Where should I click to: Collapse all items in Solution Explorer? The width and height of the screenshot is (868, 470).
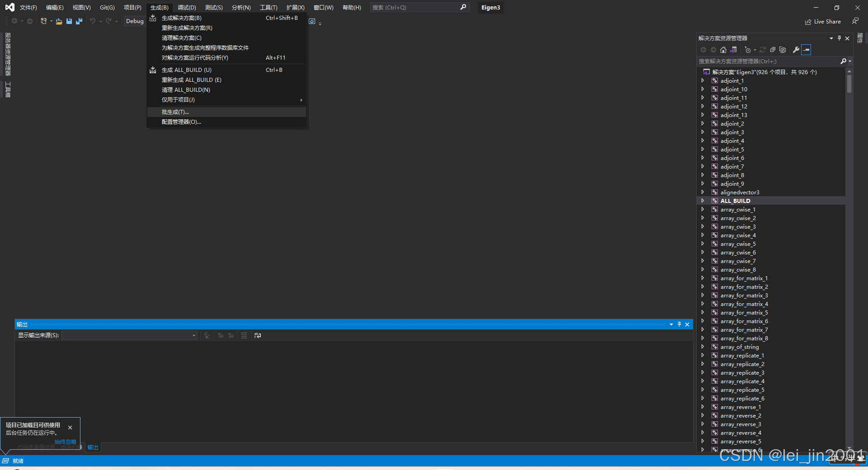pyautogui.click(x=773, y=50)
